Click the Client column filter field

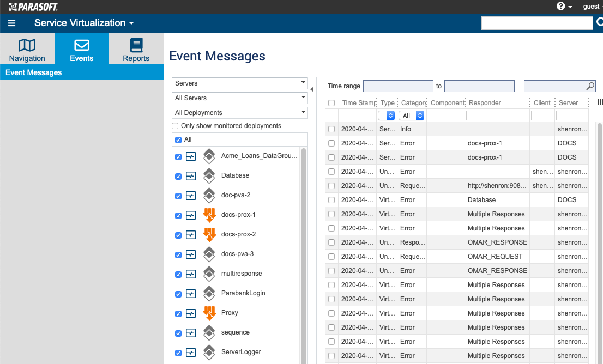tap(541, 116)
